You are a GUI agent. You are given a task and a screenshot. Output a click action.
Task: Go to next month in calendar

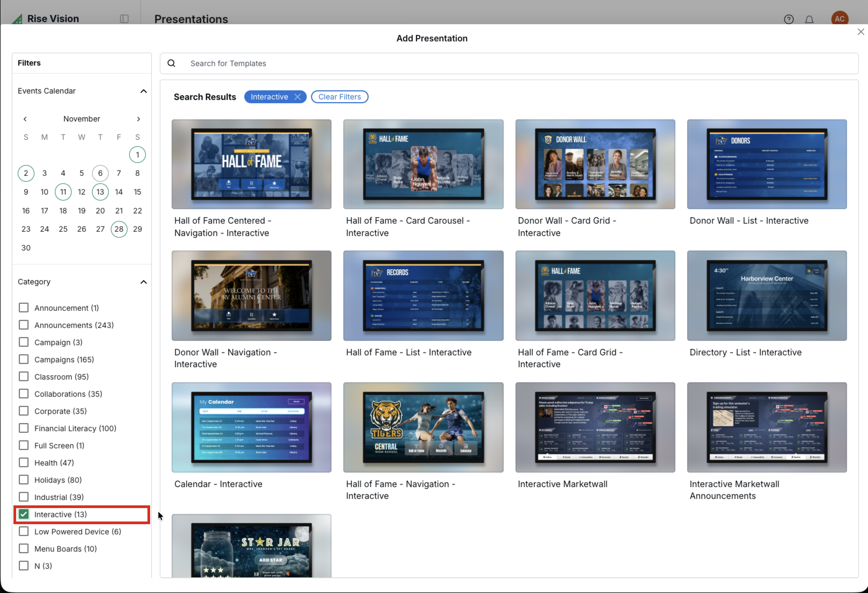pos(138,119)
